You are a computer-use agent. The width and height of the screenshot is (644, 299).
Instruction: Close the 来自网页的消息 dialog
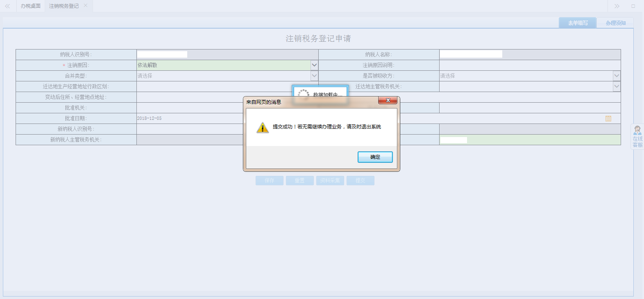click(x=388, y=100)
